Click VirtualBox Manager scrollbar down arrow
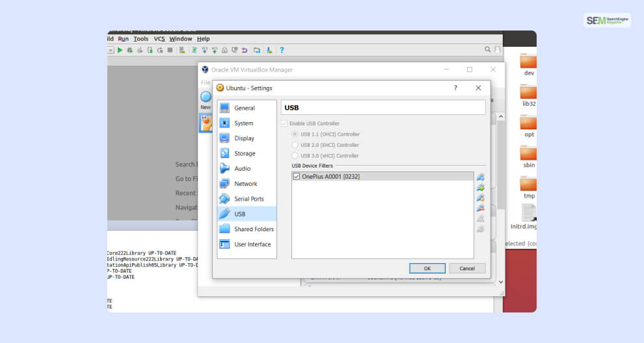644x343 pixels. click(x=501, y=283)
